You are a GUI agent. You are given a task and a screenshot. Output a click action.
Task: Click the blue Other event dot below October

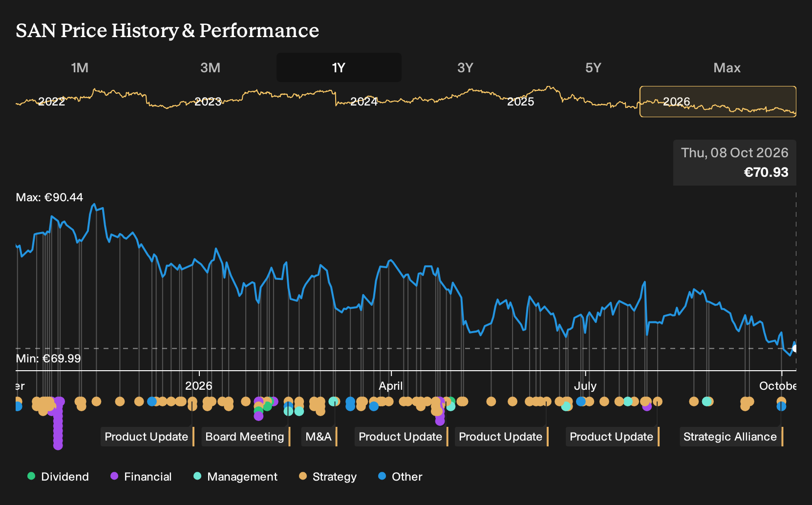[781, 406]
